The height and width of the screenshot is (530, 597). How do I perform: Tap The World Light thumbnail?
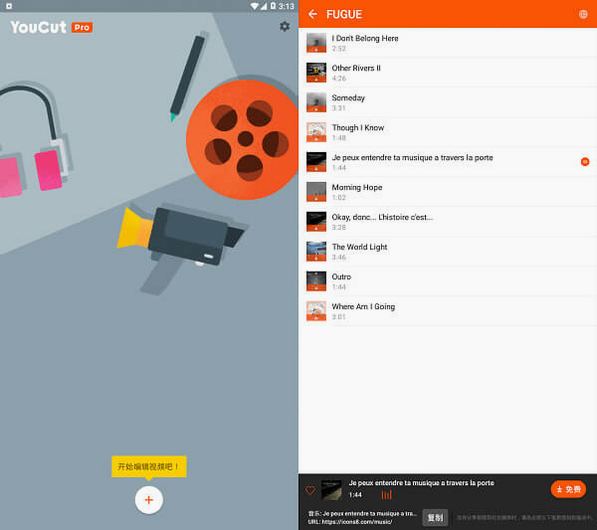[x=316, y=251]
